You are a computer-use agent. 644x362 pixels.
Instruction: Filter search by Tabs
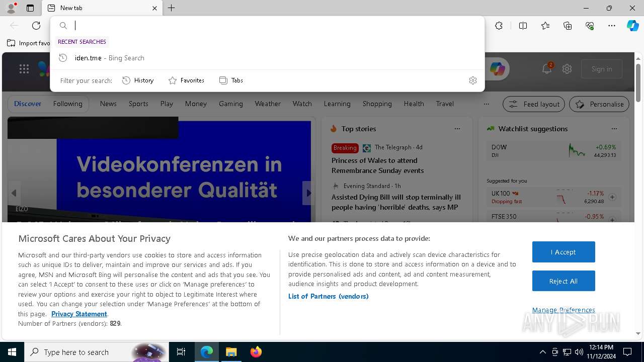pos(231,80)
